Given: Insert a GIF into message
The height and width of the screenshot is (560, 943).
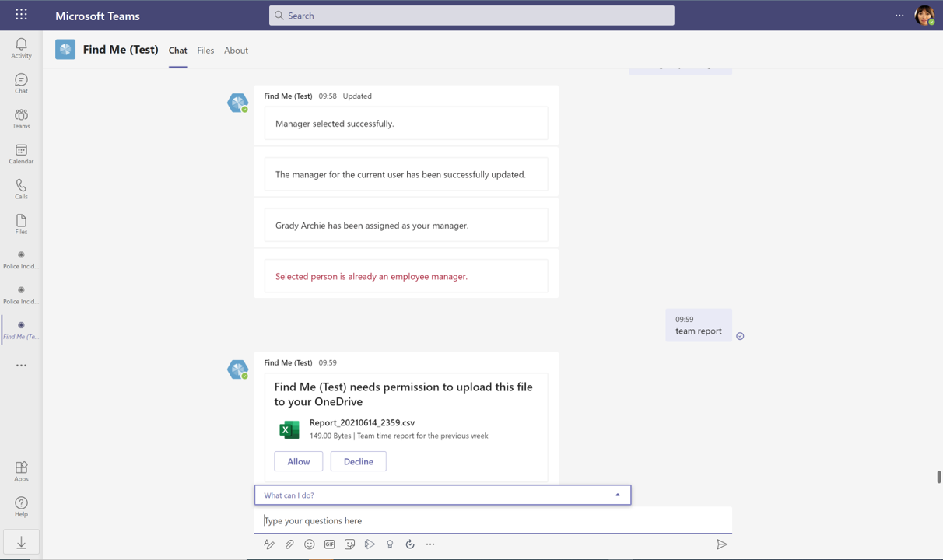Looking at the screenshot, I should pyautogui.click(x=330, y=544).
